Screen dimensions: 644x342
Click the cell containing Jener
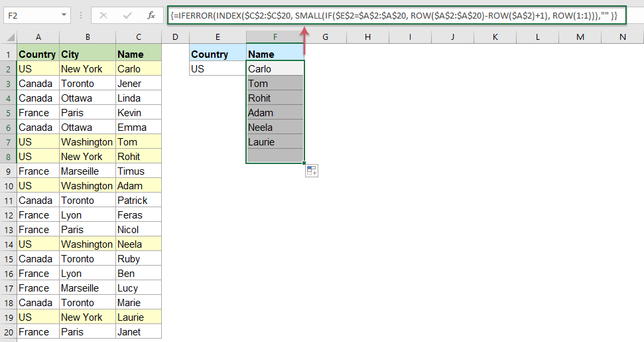139,84
